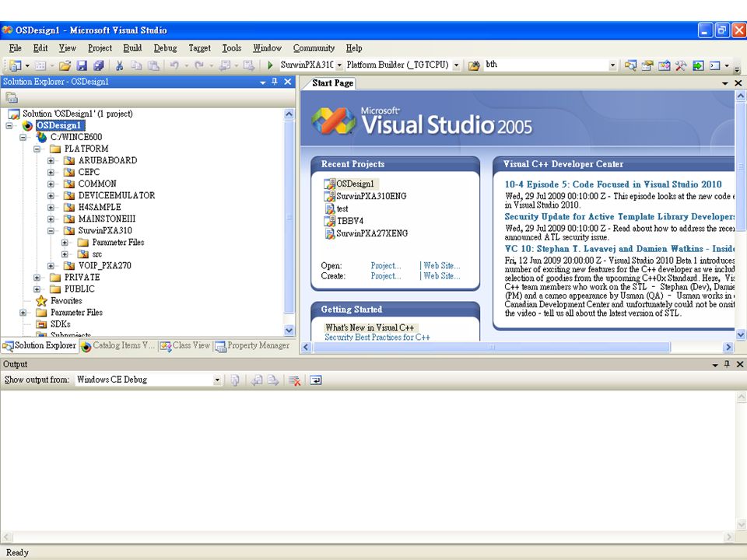Start debugging with the green play icon
The image size is (747, 560).
tap(270, 65)
